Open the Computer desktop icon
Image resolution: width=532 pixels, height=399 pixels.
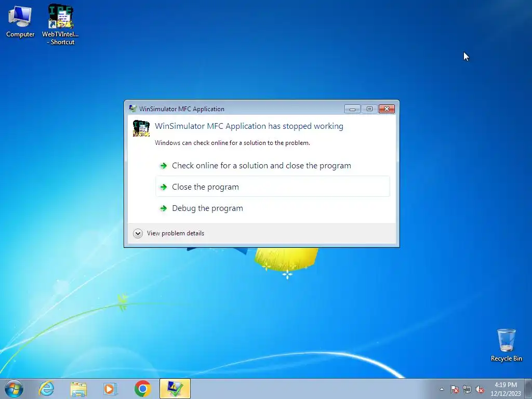click(20, 22)
